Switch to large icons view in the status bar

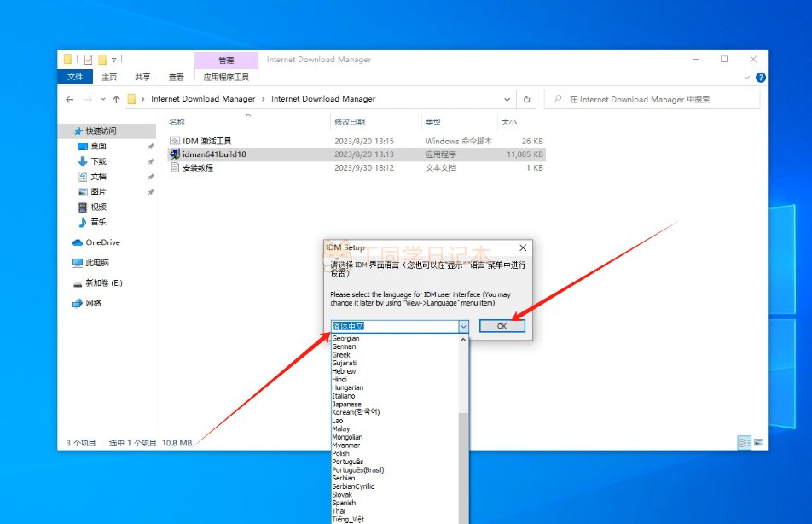(x=758, y=443)
